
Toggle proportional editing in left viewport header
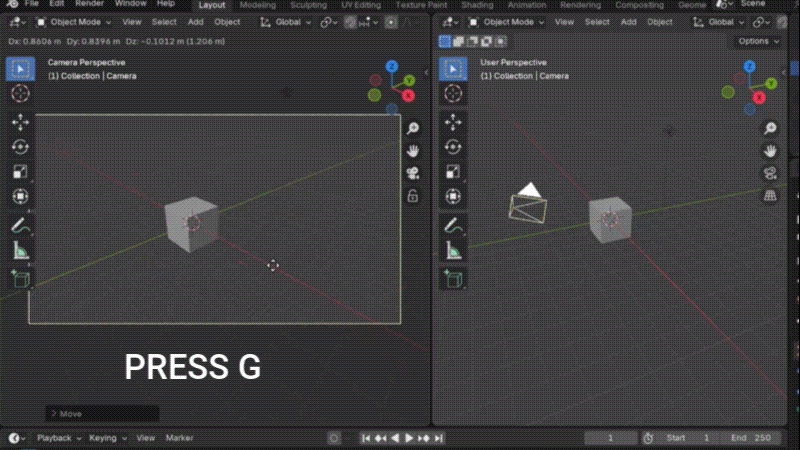point(391,22)
